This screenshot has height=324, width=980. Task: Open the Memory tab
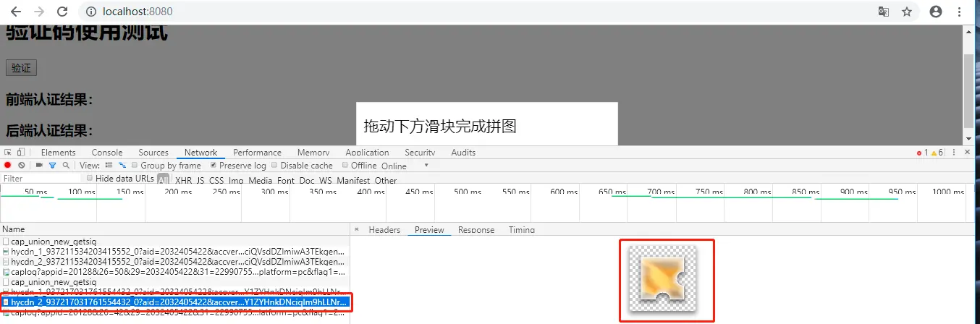[313, 153]
